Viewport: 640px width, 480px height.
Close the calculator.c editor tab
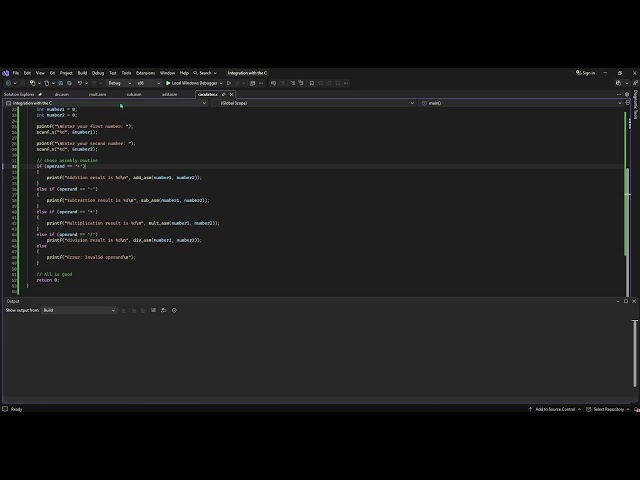[231, 94]
